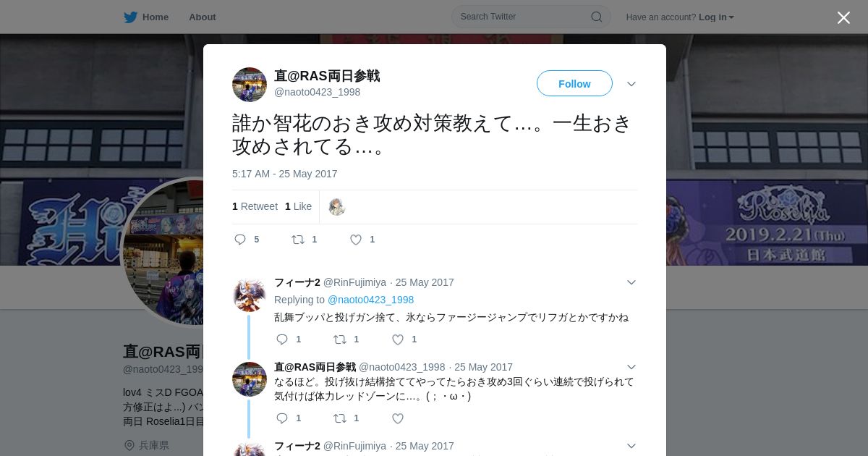The width and height of the screenshot is (868, 456).
Task: Follow the 直@RAS両日参戦 account
Action: pyautogui.click(x=574, y=84)
